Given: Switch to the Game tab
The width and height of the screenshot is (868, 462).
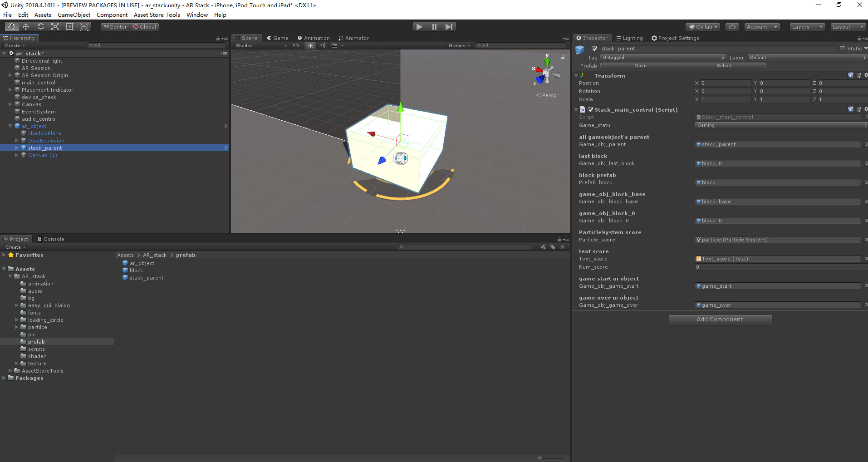Looking at the screenshot, I should (x=278, y=38).
